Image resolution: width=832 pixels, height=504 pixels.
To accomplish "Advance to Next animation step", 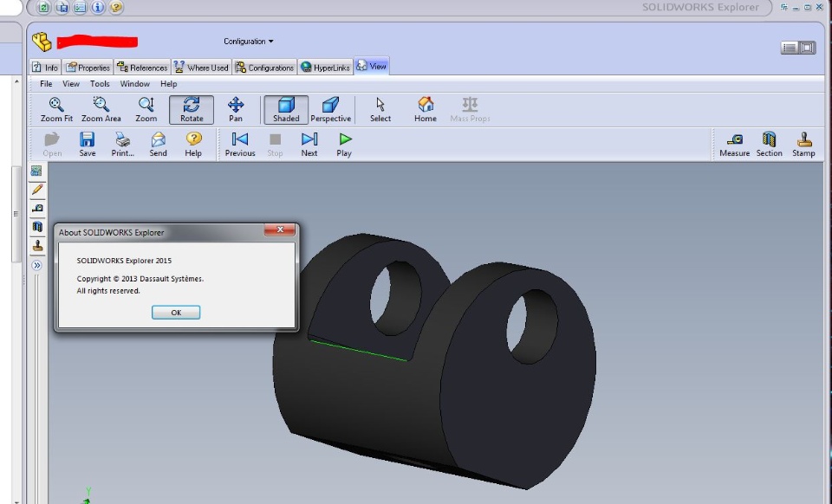I will click(x=309, y=144).
